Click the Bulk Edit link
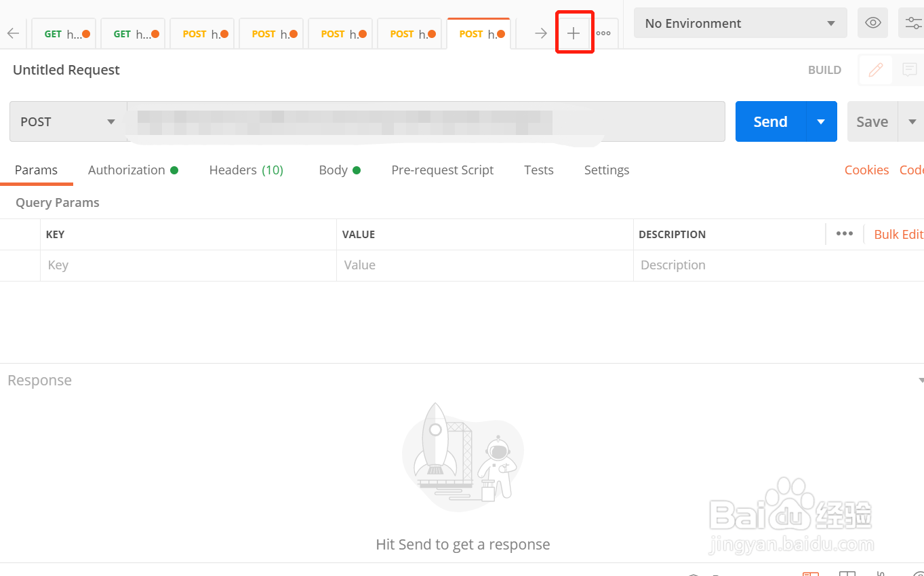Image resolution: width=924 pixels, height=576 pixels. coord(898,234)
